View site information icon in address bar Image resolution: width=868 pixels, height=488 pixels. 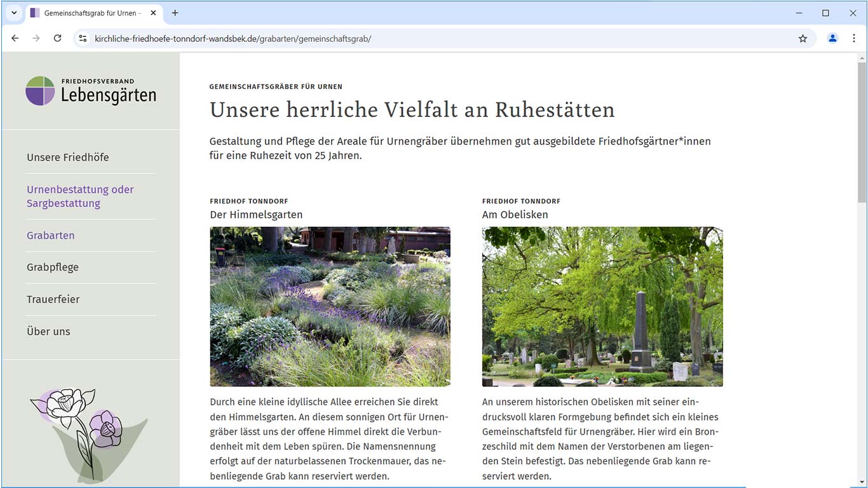point(83,38)
